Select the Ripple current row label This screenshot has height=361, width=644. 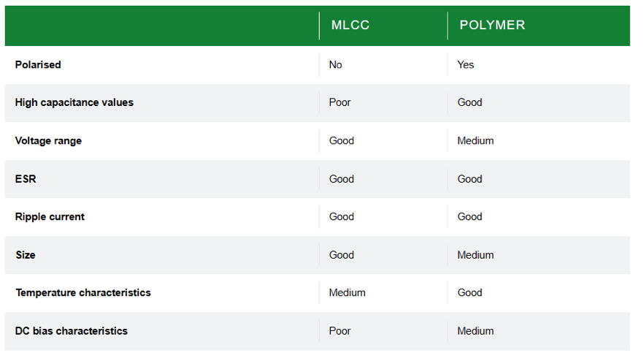pos(50,217)
